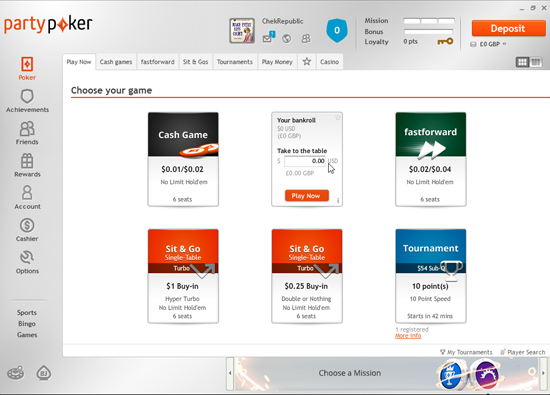Open the More info tournament link
The image size is (550, 395).
[408, 336]
